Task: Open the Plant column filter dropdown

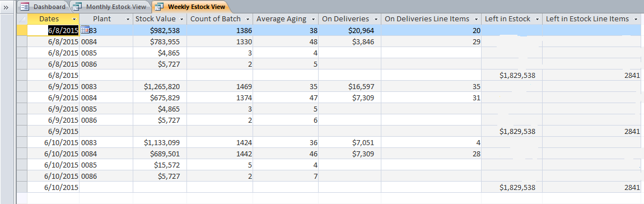Action: click(128, 19)
